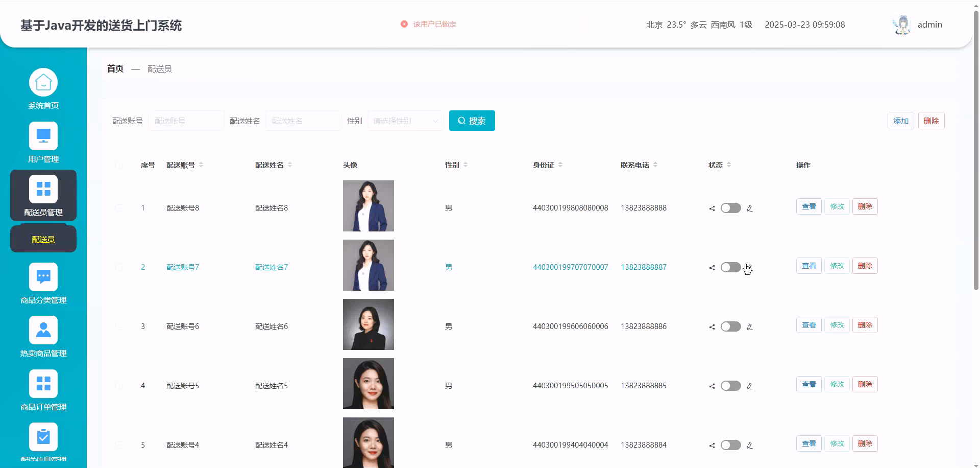Select the 配送员 submenu item
Image resolution: width=980 pixels, height=468 pixels.
pos(43,239)
